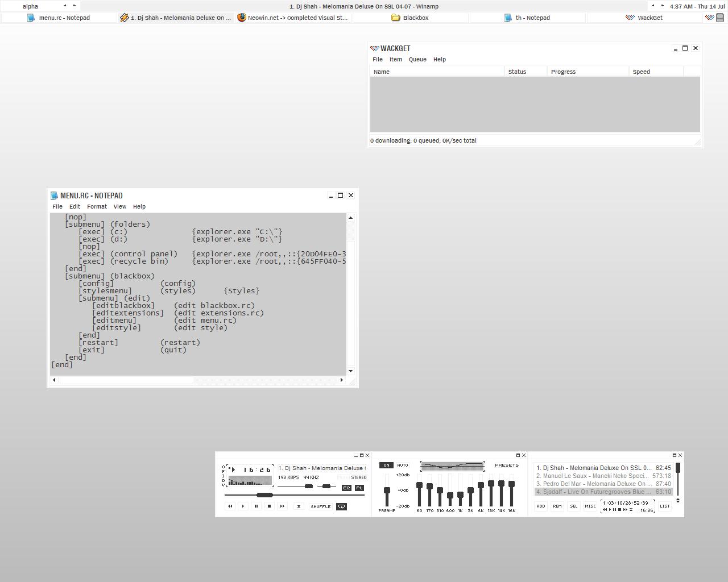Open Notepad Edit menu
Screen dimensions: 728x582
75,206
